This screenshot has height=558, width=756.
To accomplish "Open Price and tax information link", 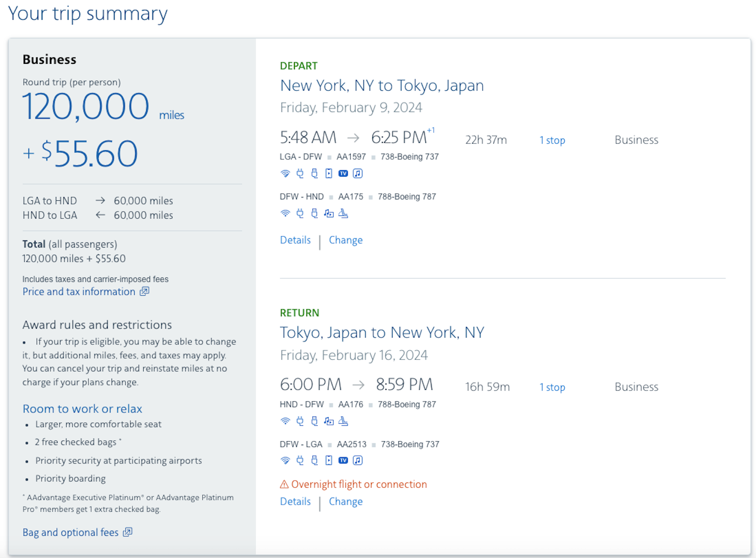I will tap(86, 292).
